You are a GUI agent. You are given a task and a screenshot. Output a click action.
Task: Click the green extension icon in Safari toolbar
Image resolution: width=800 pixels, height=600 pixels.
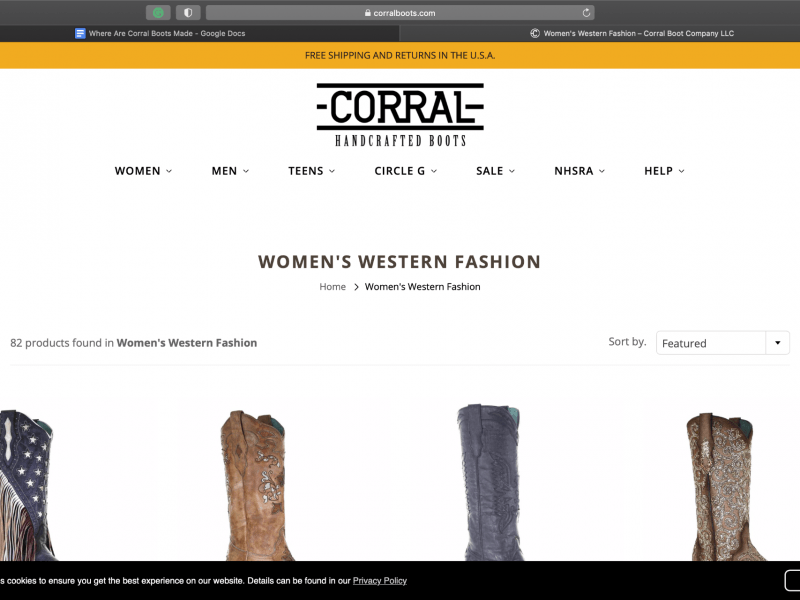[x=158, y=13]
